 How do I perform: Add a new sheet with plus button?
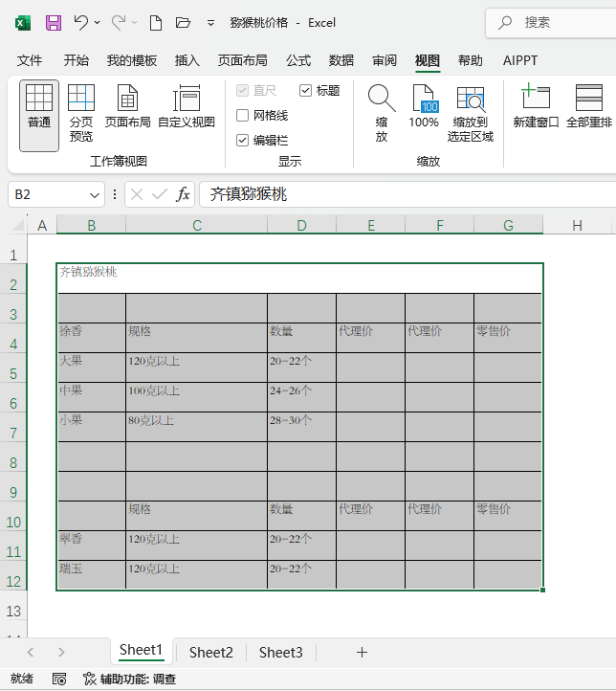[362, 652]
